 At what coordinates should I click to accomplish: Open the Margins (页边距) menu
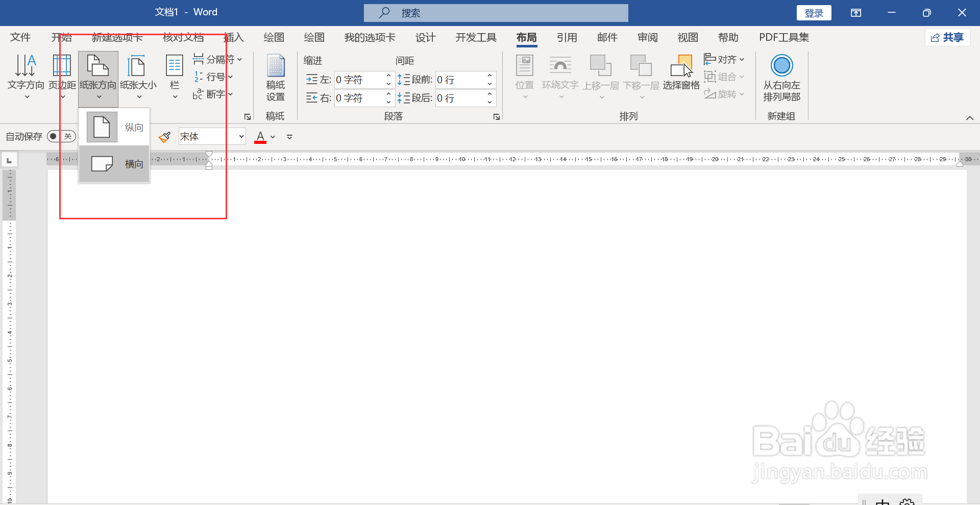click(x=62, y=77)
